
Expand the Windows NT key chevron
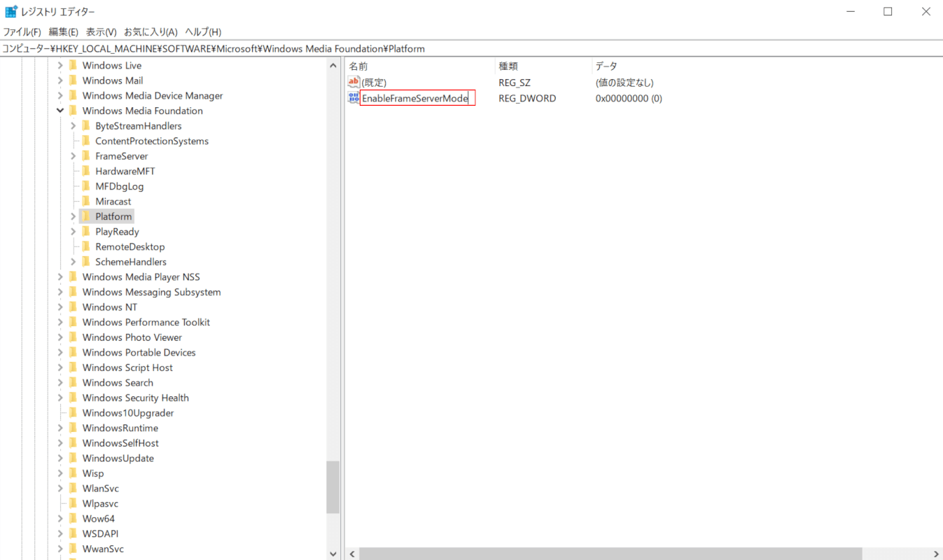pyautogui.click(x=60, y=307)
